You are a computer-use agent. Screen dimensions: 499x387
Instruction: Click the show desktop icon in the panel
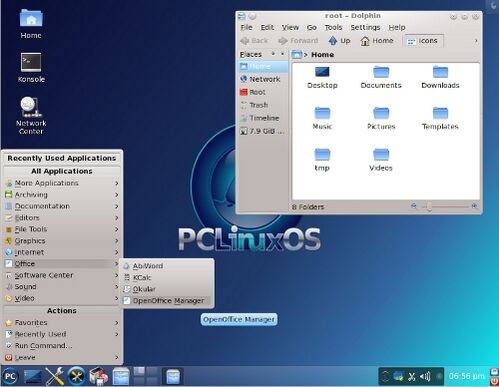coord(33,376)
